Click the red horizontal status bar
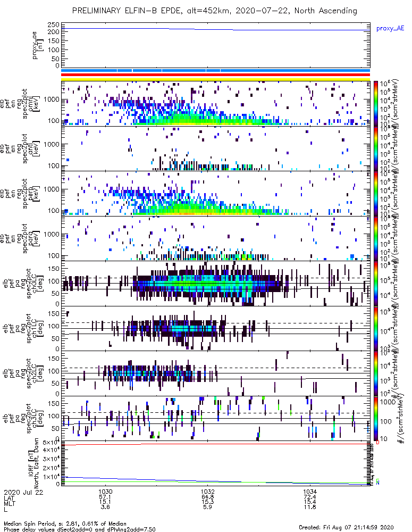The height and width of the screenshot is (532, 412). (x=216, y=75)
